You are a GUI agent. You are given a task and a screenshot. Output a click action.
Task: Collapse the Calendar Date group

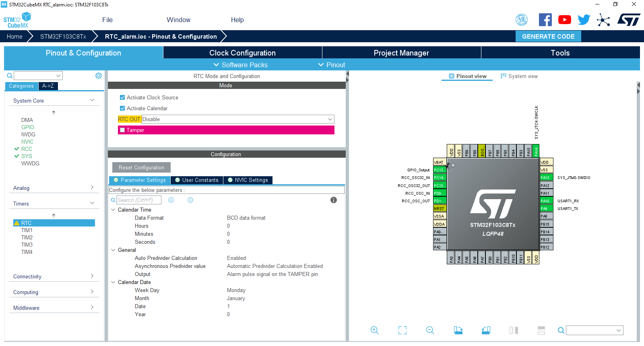(113, 282)
